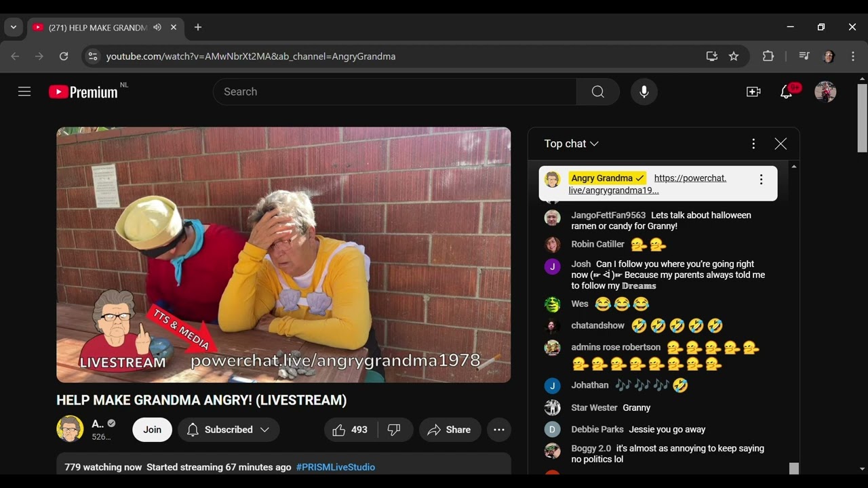Like the video with thumbs up
Screen dimensions: 868x488
[350, 430]
